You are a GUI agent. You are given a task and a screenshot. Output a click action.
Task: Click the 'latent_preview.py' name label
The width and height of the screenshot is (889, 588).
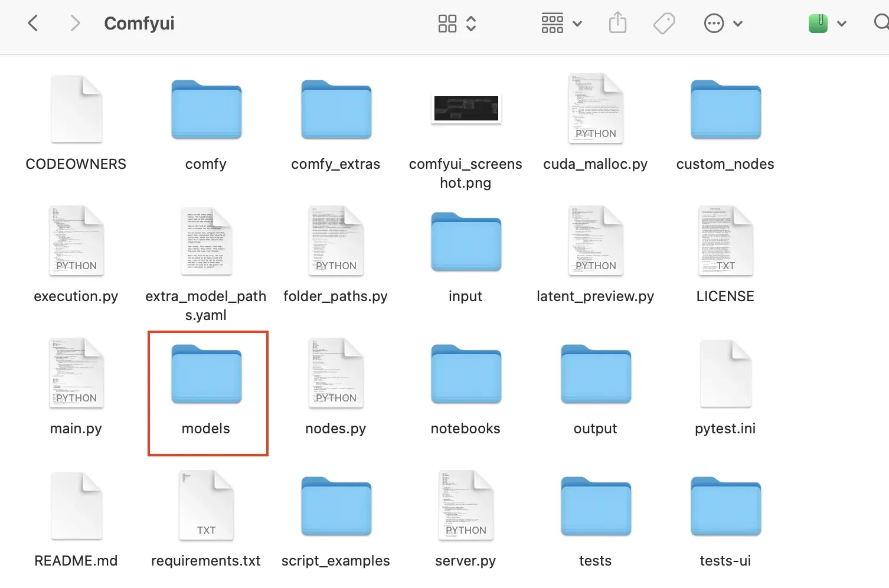coord(596,297)
